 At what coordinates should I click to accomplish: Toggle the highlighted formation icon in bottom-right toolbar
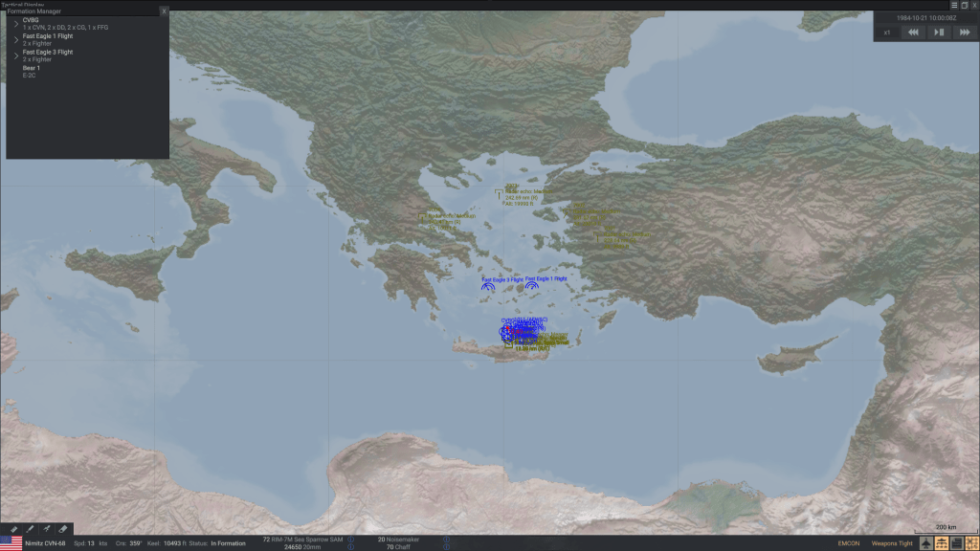click(942, 543)
